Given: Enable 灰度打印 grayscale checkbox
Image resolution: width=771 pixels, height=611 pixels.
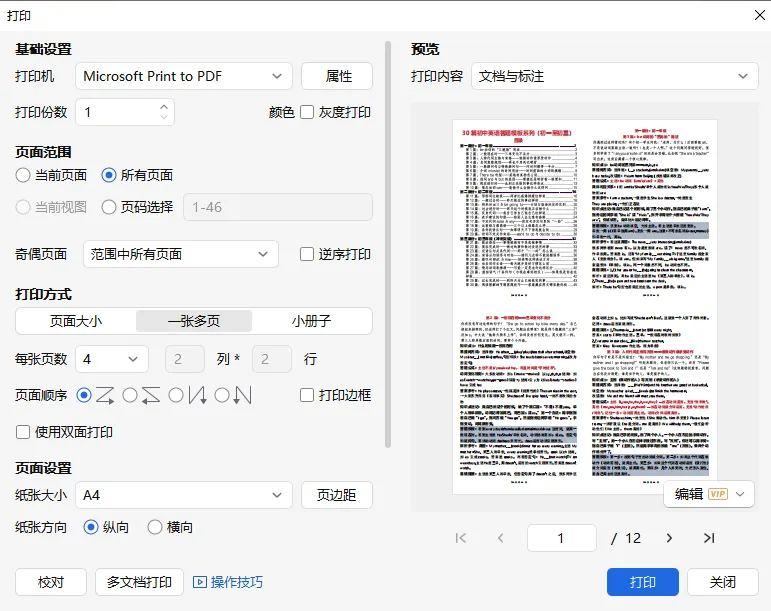Looking at the screenshot, I should point(307,112).
